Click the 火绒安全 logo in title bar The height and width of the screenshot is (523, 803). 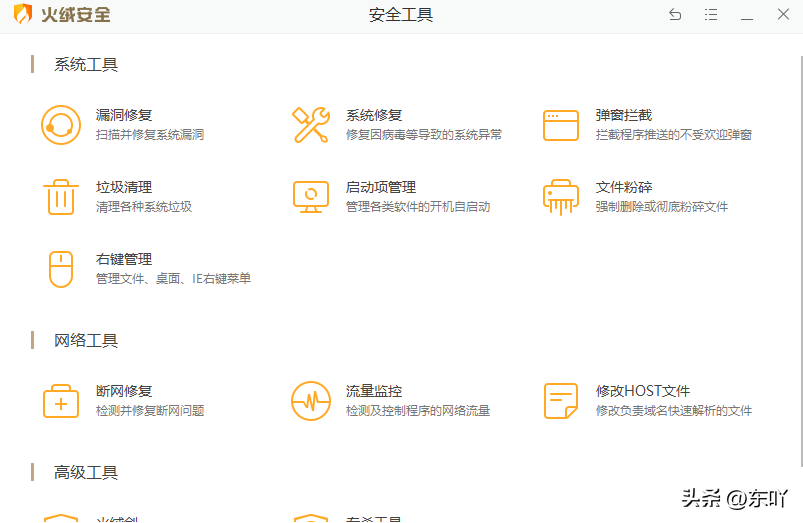pyautogui.click(x=61, y=14)
